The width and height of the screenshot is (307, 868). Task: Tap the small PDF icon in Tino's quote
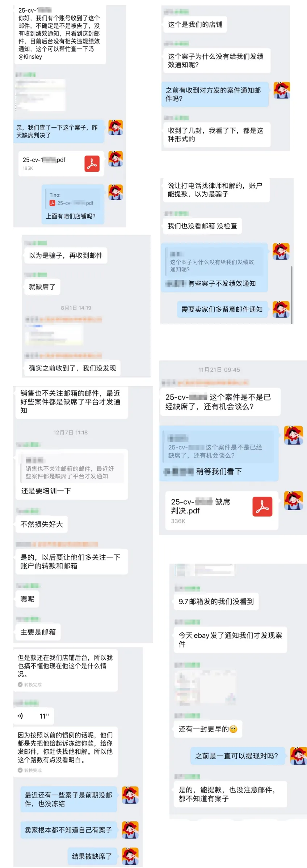(x=52, y=203)
